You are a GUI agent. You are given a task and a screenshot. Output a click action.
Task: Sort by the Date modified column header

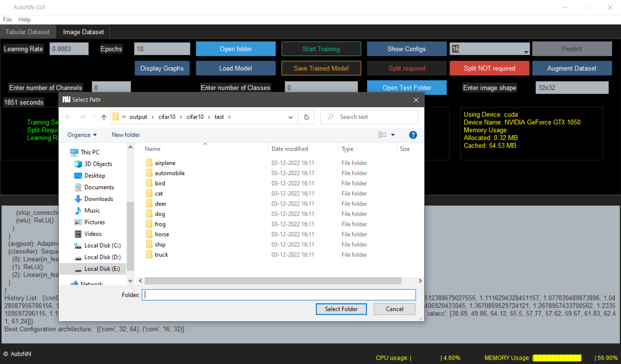point(290,149)
